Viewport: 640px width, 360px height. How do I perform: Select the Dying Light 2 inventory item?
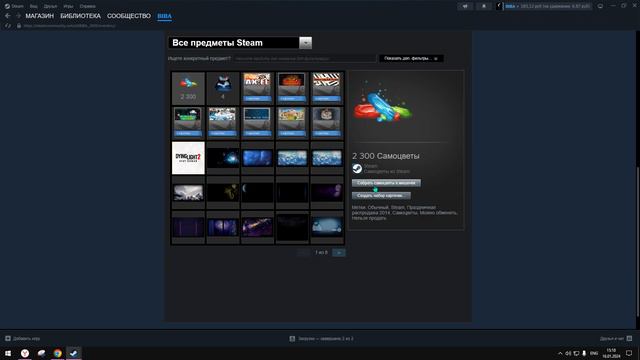(188, 158)
